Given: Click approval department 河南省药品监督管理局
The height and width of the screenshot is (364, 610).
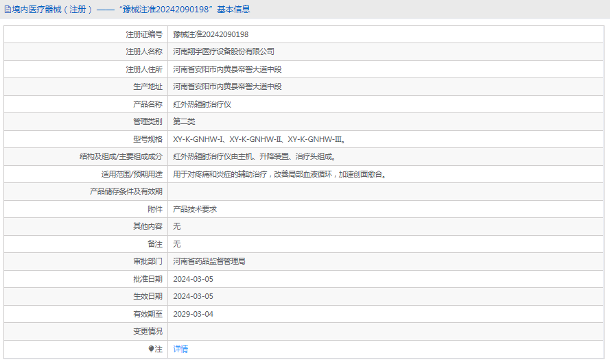Looking at the screenshot, I should coord(209,261).
